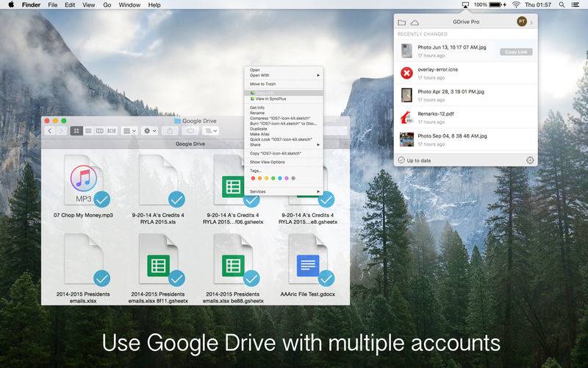588x368 pixels.
Task: Open the Arrange items dropdown in Finder toolbar
Action: click(x=129, y=131)
